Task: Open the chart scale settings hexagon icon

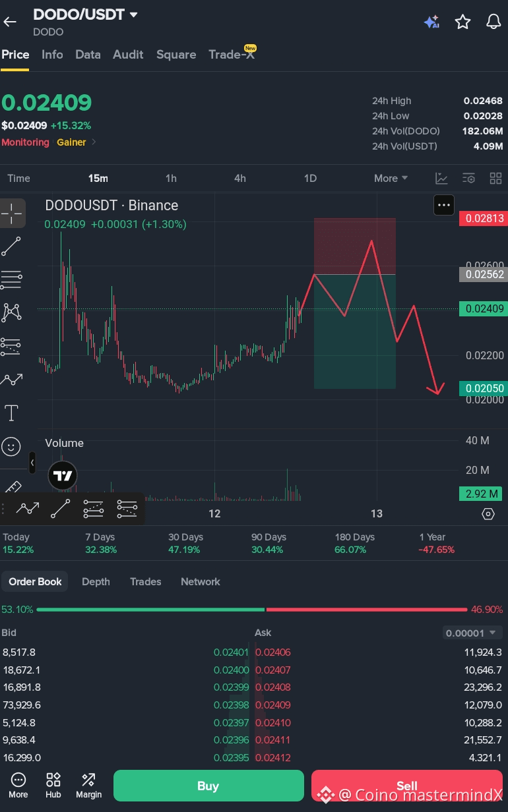Action: (x=488, y=513)
